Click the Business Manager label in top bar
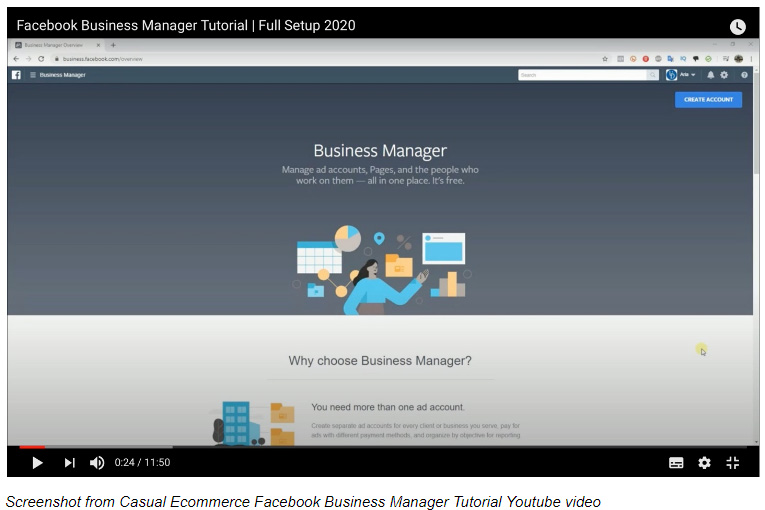The width and height of the screenshot is (765, 510). click(x=62, y=75)
